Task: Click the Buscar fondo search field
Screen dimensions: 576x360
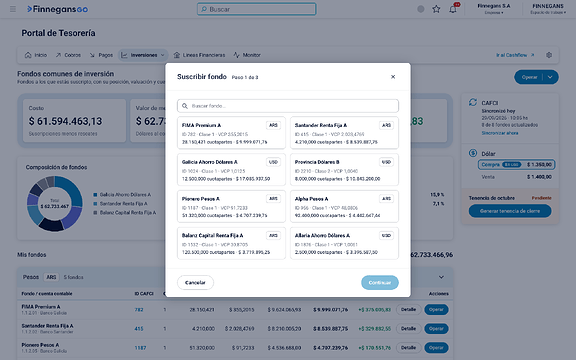Action: pos(288,106)
